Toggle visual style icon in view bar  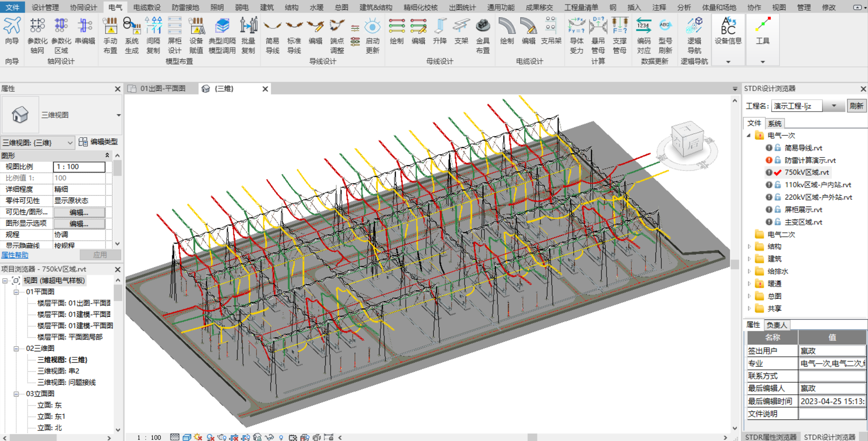(187, 437)
